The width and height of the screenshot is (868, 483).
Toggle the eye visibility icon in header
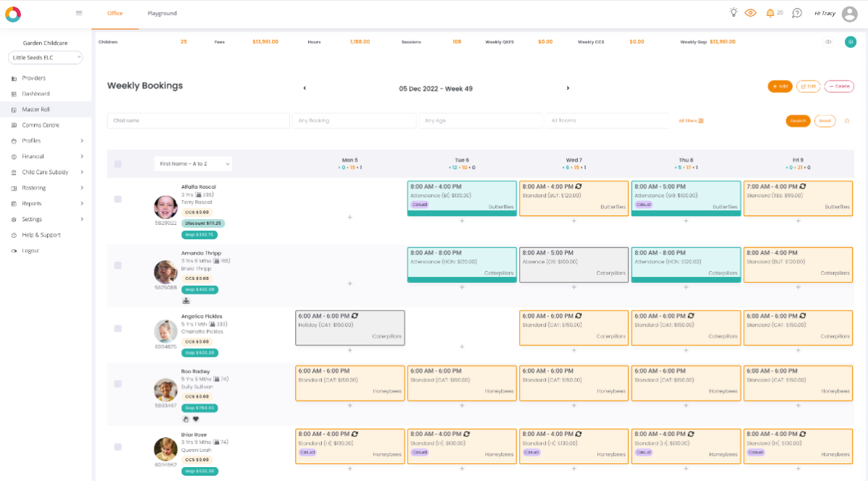click(751, 13)
